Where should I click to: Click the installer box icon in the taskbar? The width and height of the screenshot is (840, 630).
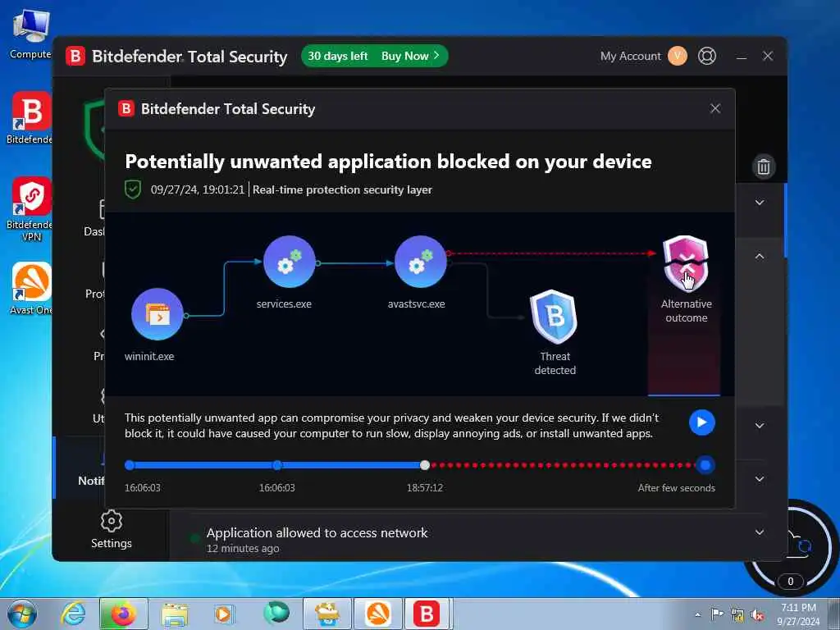326,614
